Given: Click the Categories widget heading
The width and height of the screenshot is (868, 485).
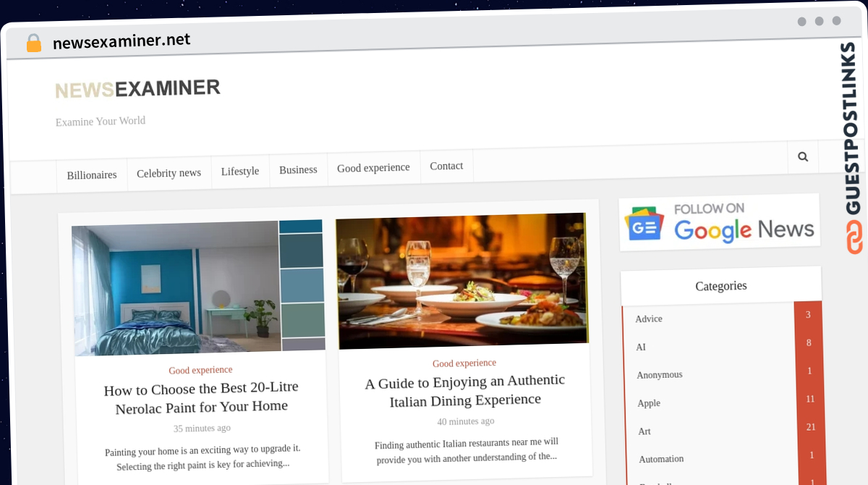Looking at the screenshot, I should pos(721,286).
